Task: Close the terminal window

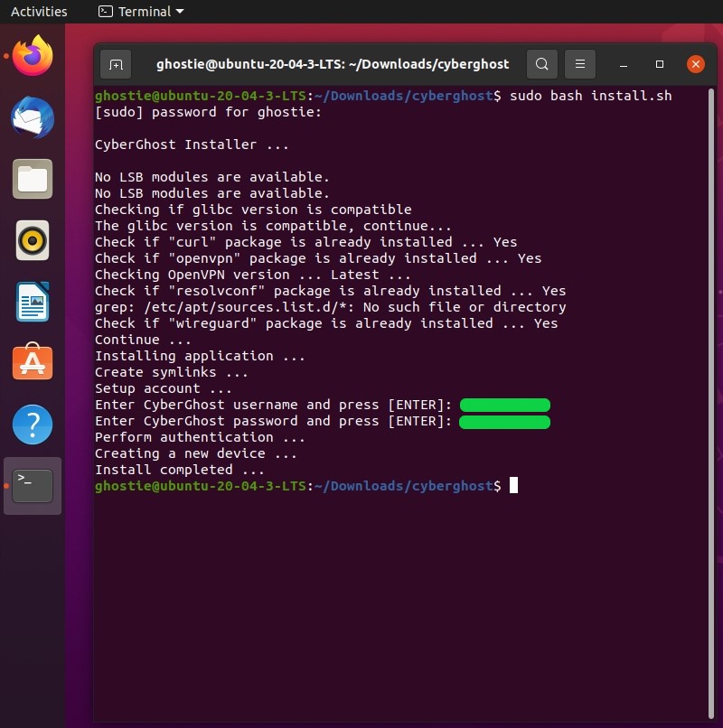Action: click(696, 64)
